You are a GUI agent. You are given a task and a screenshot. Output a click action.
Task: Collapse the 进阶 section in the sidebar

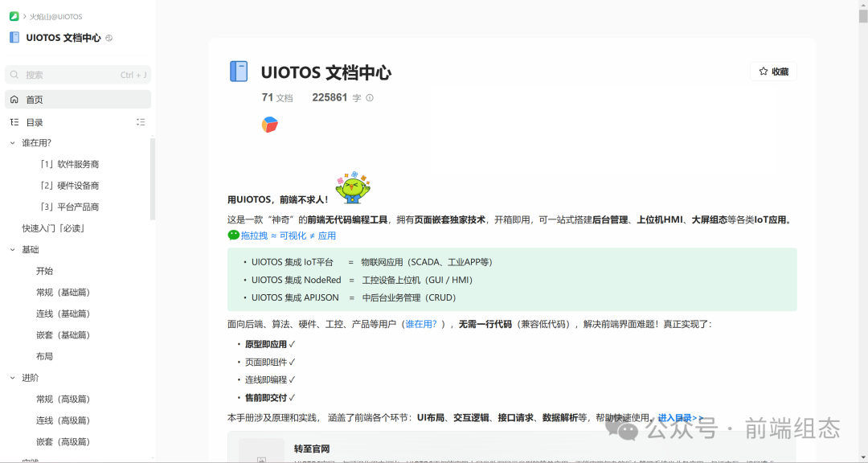(x=11, y=376)
